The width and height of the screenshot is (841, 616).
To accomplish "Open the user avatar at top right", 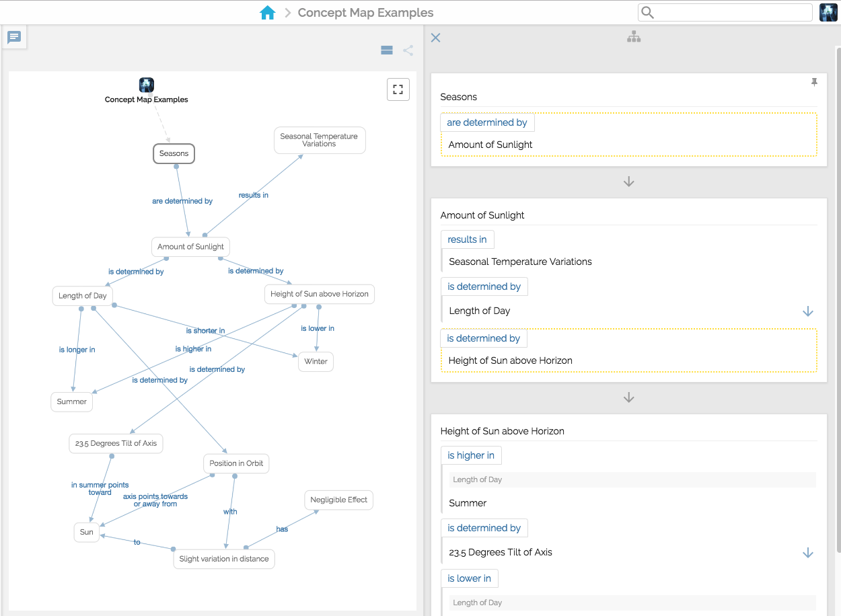I will coord(828,13).
